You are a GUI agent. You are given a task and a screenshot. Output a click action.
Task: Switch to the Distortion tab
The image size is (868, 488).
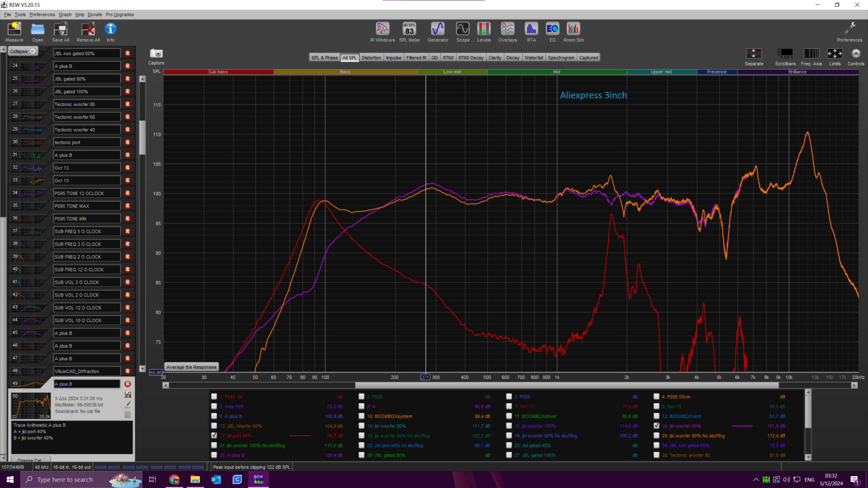tap(371, 58)
